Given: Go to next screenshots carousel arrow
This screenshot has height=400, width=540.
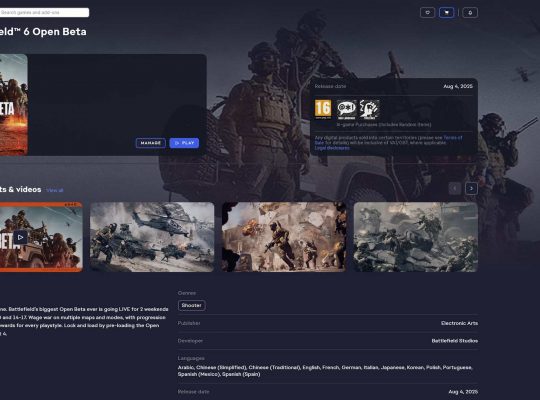Looking at the screenshot, I should point(471,188).
